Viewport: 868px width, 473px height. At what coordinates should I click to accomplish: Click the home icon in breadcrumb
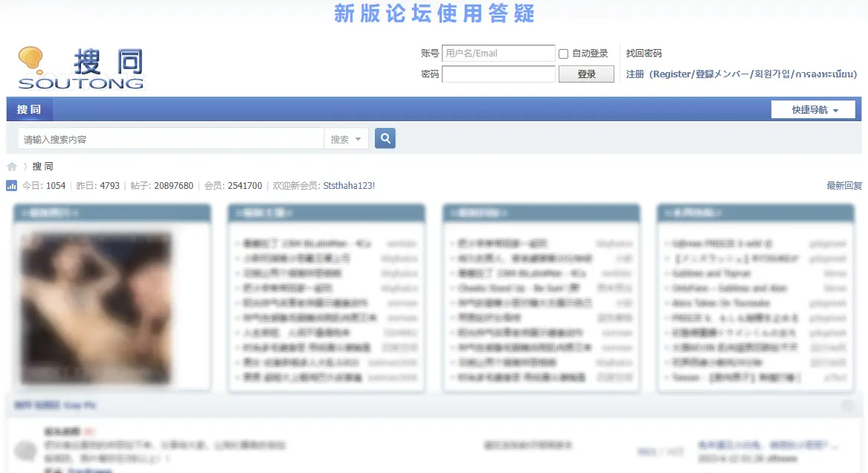[12, 167]
